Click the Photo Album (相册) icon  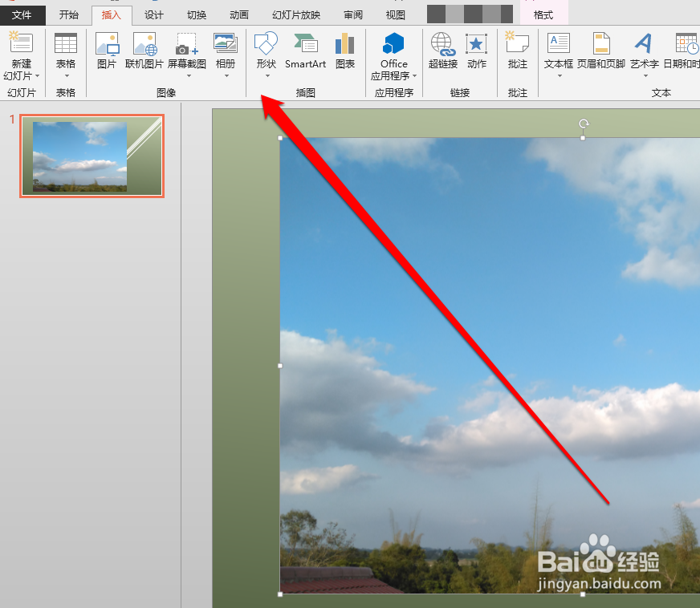click(226, 44)
